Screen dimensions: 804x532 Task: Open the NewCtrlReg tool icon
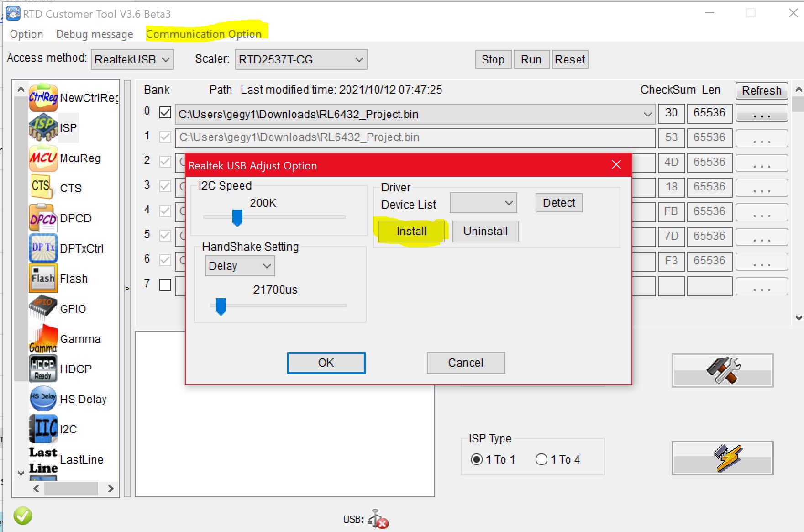point(43,98)
